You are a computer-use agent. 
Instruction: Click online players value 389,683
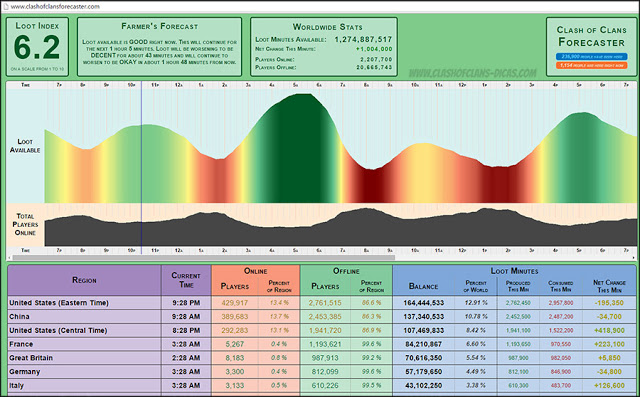pyautogui.click(x=235, y=317)
